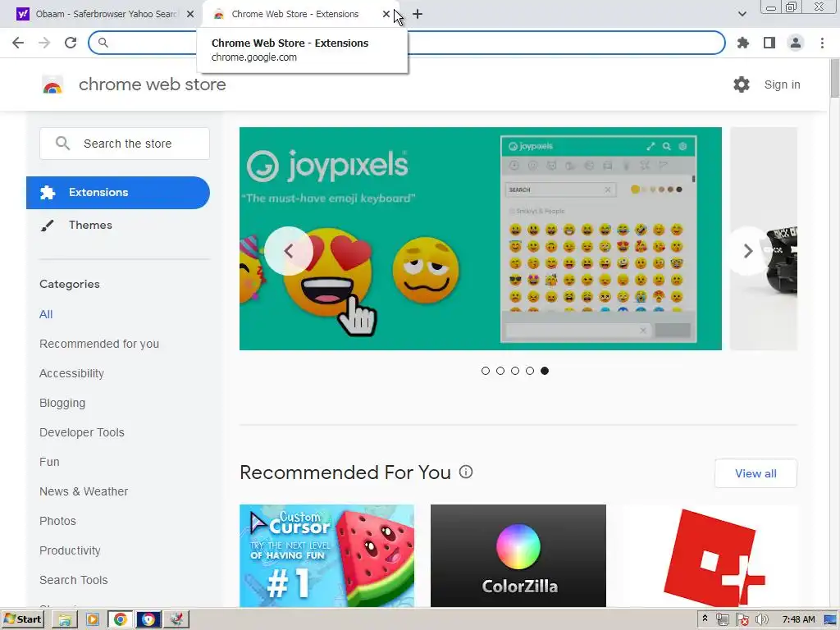Click the browser forward arrow
Viewport: 840px width, 630px height.
click(44, 43)
